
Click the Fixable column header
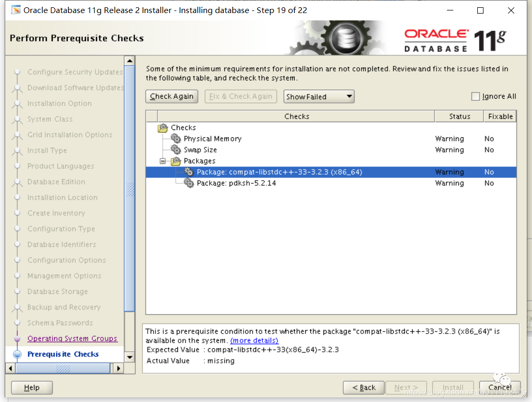click(x=500, y=116)
